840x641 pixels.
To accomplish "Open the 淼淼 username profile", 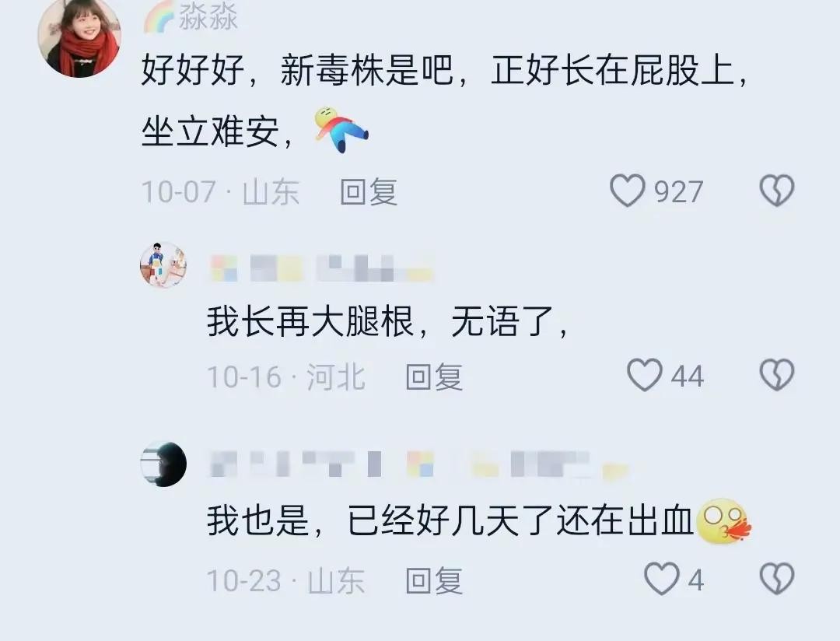I will tap(208, 16).
